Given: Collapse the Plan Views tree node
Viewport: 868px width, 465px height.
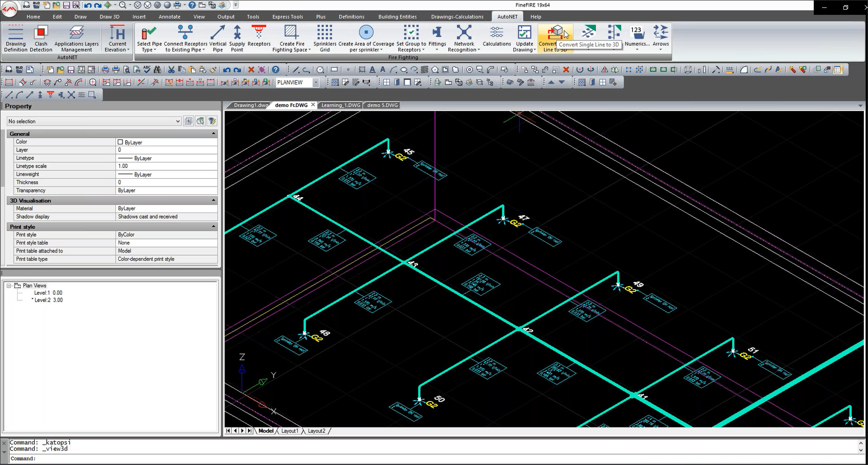Looking at the screenshot, I should pos(9,286).
